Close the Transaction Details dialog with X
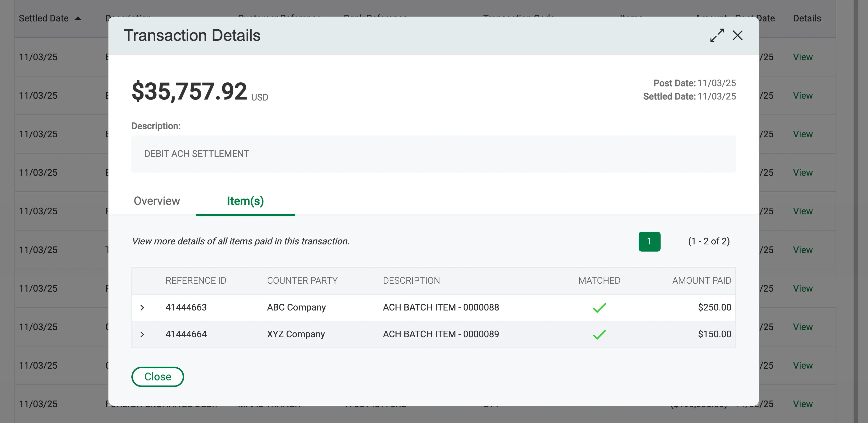The height and width of the screenshot is (423, 868). pyautogui.click(x=738, y=35)
